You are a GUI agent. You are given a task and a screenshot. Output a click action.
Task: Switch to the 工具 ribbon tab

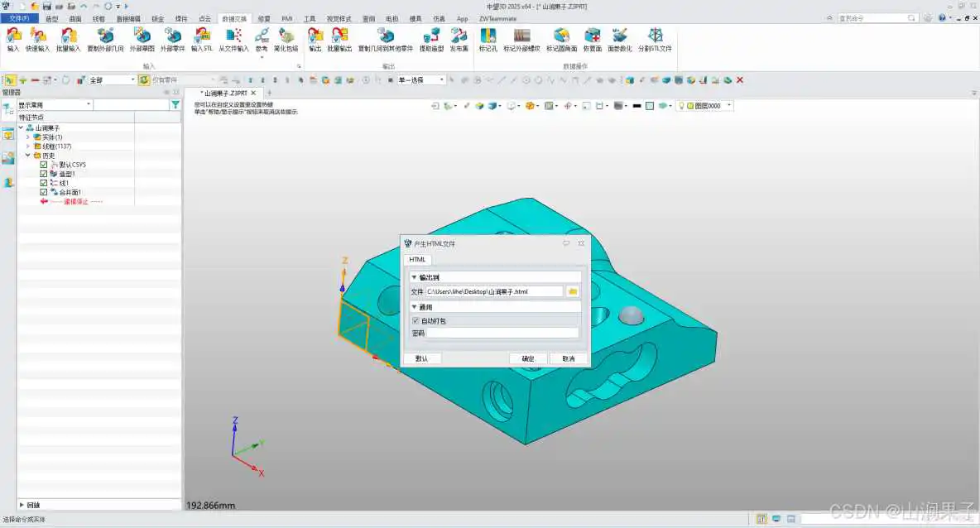pyautogui.click(x=310, y=19)
